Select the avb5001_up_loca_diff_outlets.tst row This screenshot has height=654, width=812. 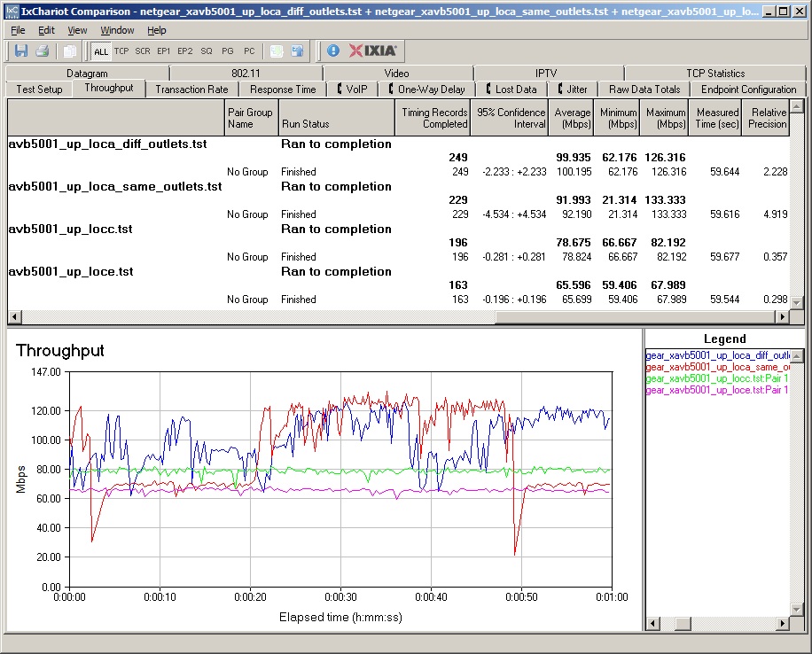pyautogui.click(x=399, y=144)
